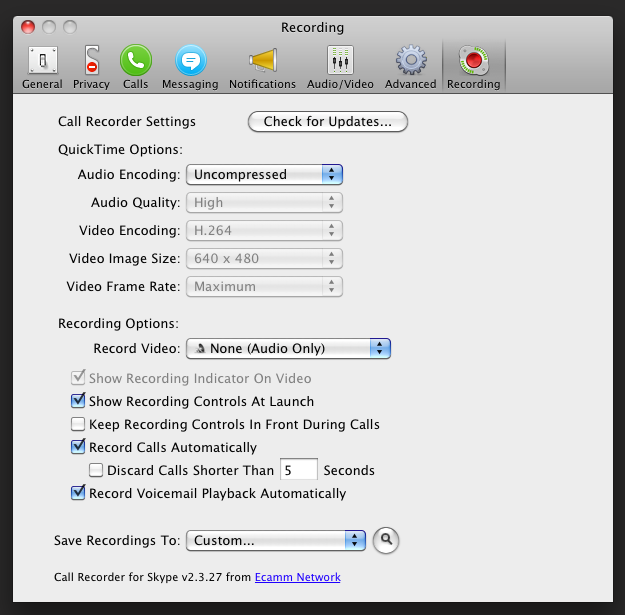Open the Video Frame Rate dropdown
Image resolution: width=625 pixels, height=615 pixels.
pyautogui.click(x=264, y=286)
